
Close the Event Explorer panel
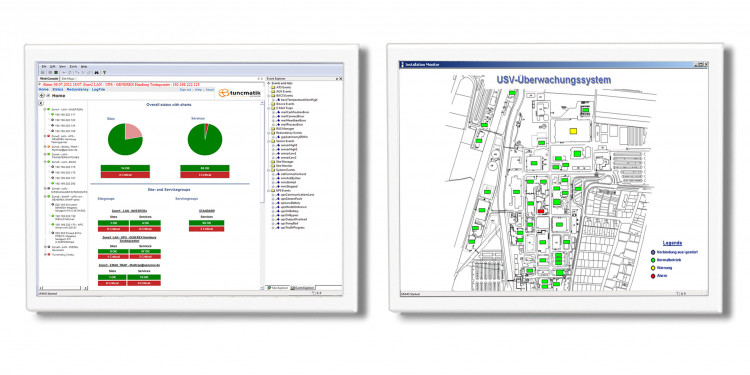point(341,78)
